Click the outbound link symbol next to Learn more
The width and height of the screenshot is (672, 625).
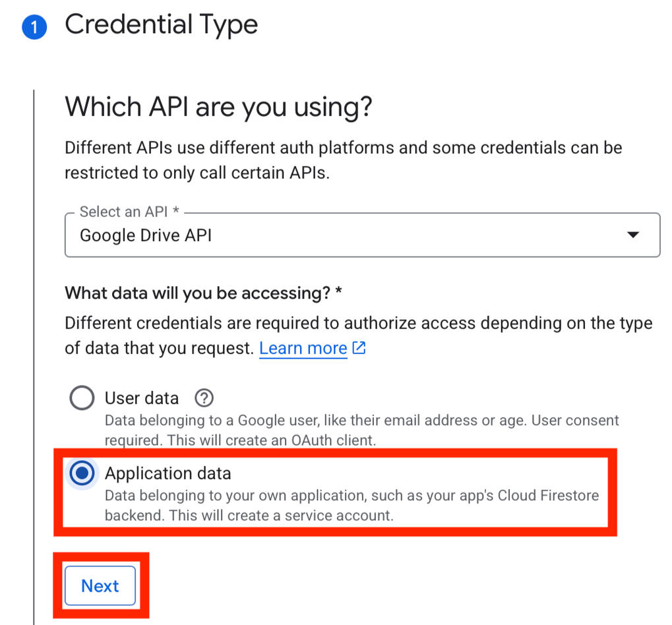coord(358,347)
